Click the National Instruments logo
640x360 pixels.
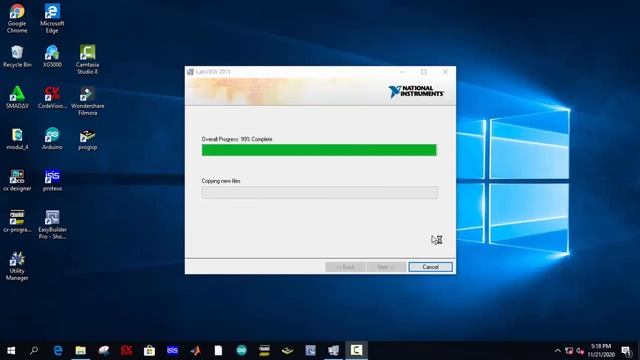click(x=416, y=91)
